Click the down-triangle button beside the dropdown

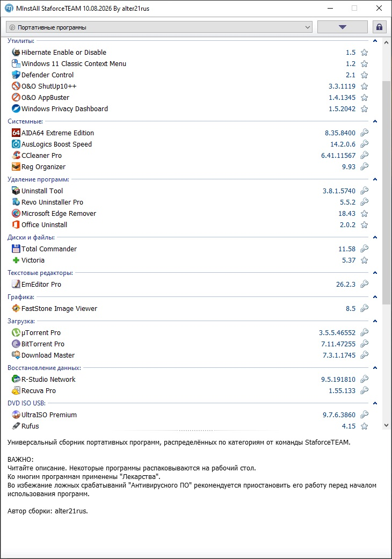click(343, 27)
